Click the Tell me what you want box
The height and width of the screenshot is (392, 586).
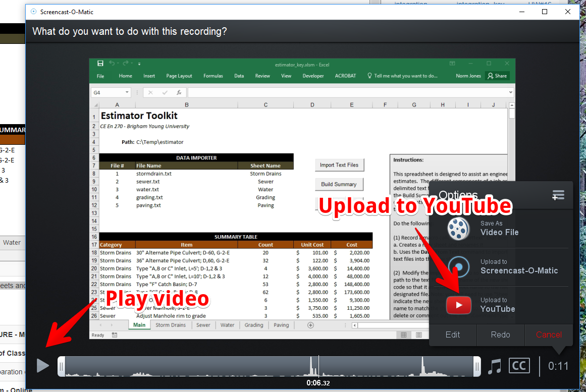pos(402,76)
